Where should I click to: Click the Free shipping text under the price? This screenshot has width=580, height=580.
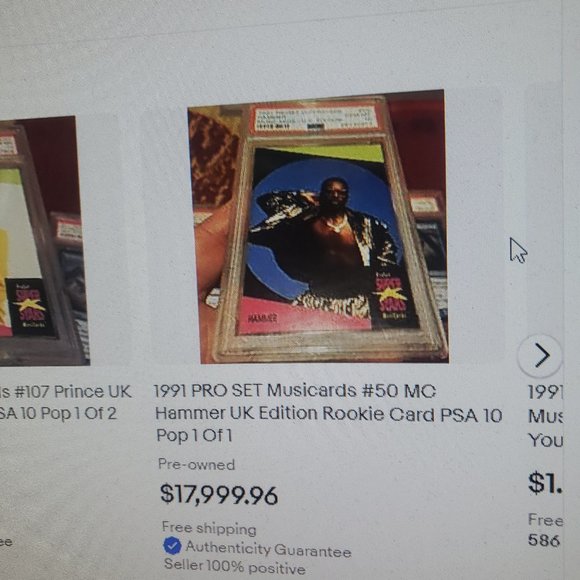click(209, 528)
